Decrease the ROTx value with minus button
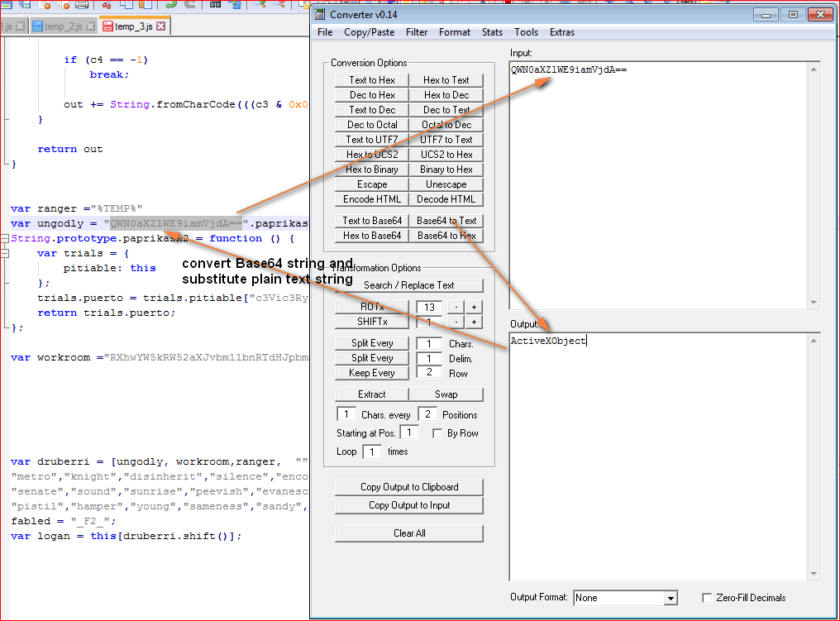Viewport: 840px width, 621px height. (456, 307)
